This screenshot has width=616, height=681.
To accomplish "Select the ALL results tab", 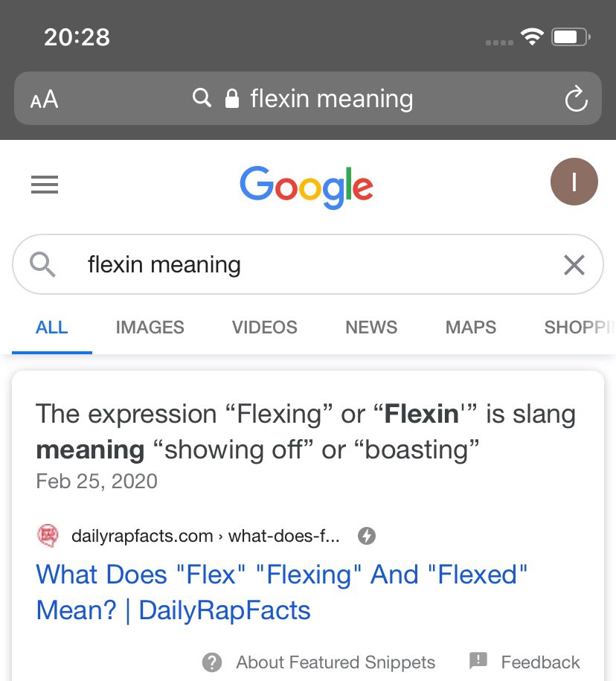I will [x=51, y=327].
